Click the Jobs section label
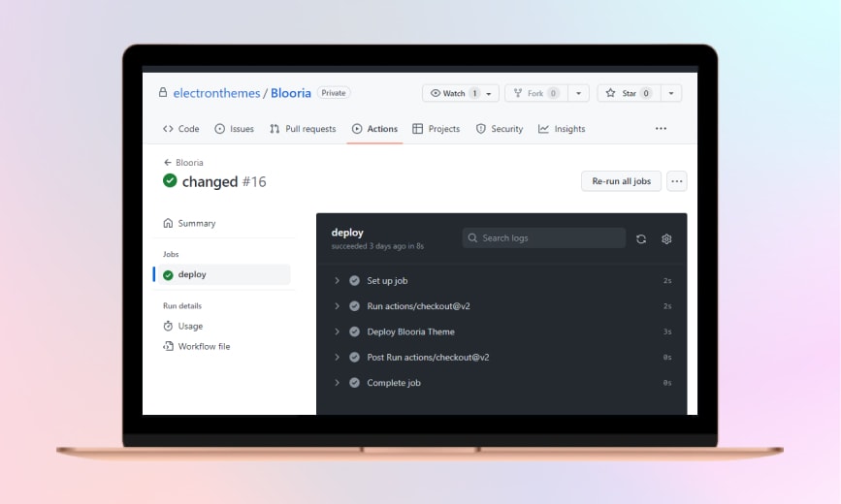Image resolution: width=841 pixels, height=504 pixels. 171,254
